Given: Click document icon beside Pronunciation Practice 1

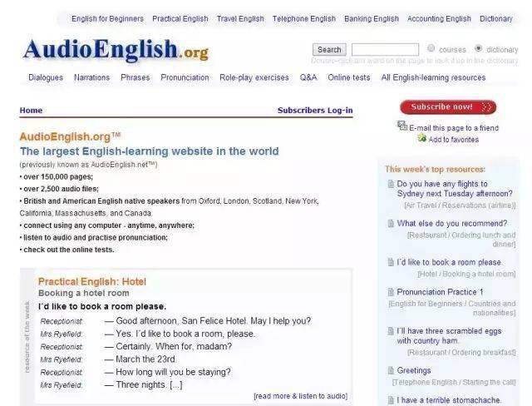Looking at the screenshot, I should pos(391,292).
